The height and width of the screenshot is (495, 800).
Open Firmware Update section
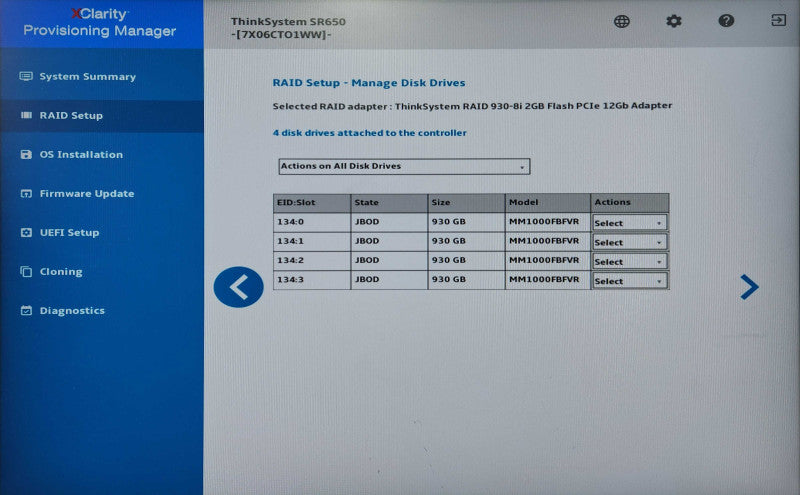click(87, 193)
